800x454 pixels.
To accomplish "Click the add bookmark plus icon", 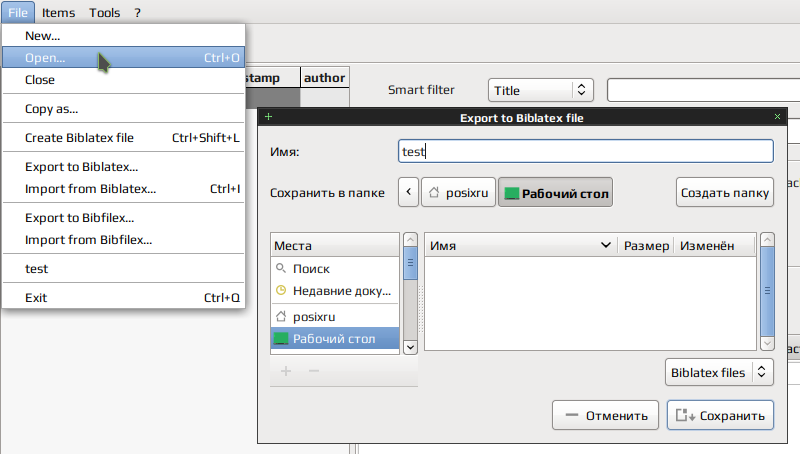I will click(286, 371).
